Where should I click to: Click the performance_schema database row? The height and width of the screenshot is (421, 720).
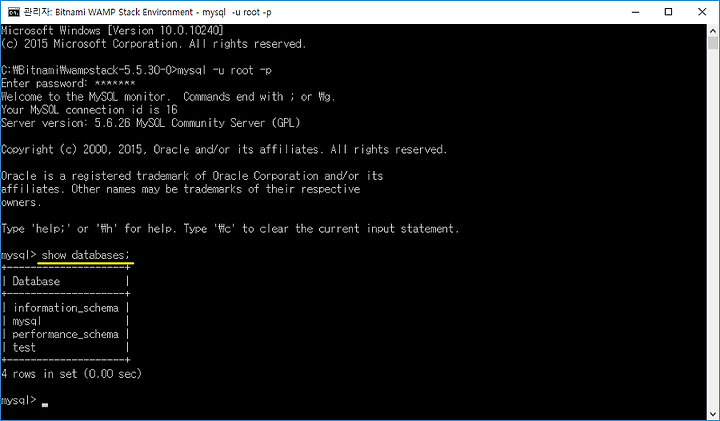(65, 334)
